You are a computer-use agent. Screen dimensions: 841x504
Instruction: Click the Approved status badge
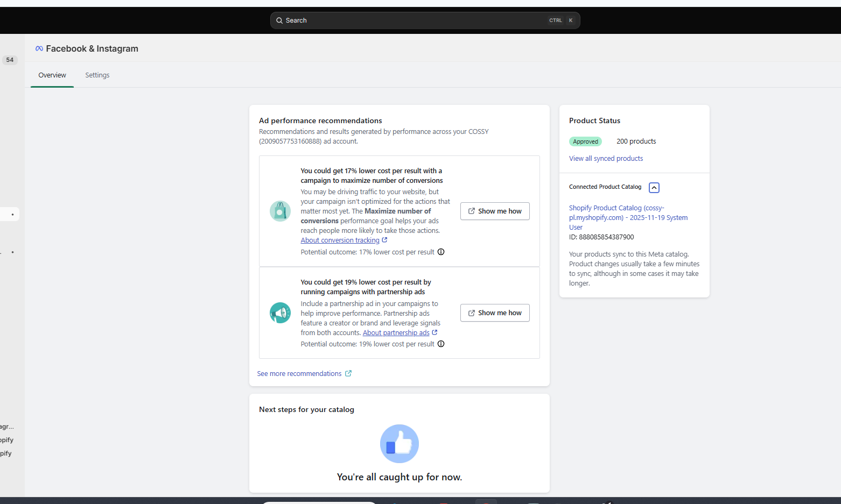click(x=585, y=141)
